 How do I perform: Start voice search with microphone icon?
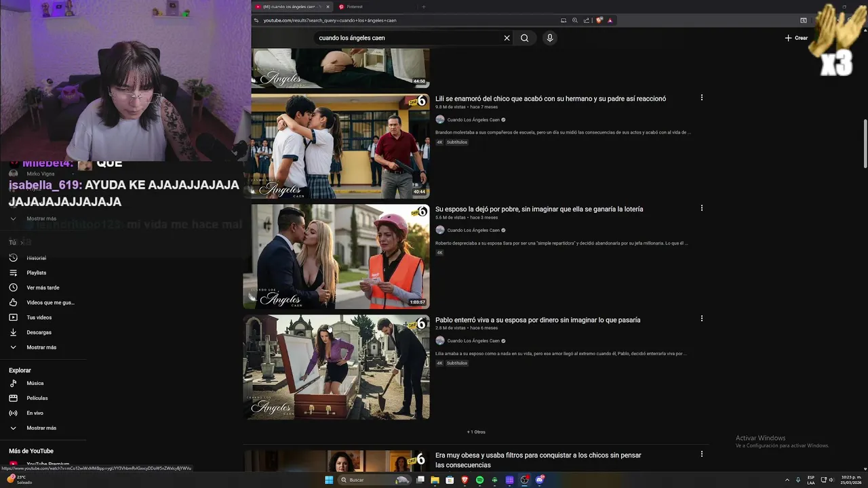tap(550, 38)
